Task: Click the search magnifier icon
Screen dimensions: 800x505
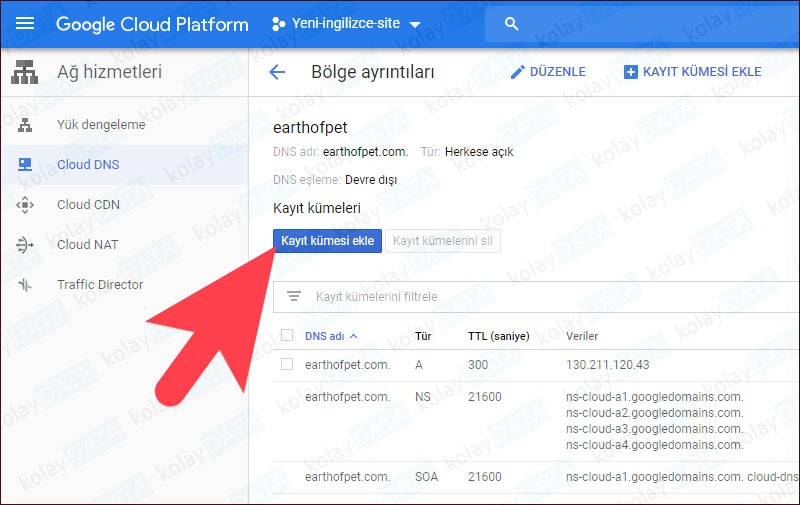Action: 511,23
